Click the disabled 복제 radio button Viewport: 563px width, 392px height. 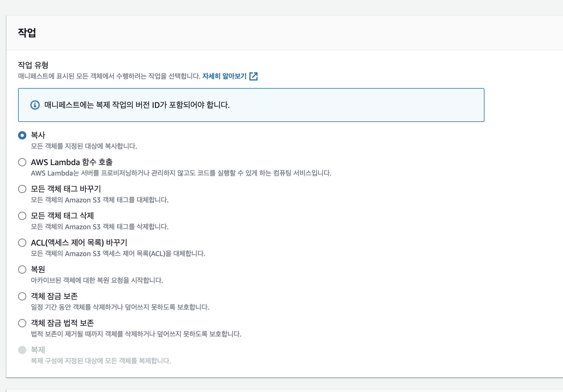click(22, 350)
